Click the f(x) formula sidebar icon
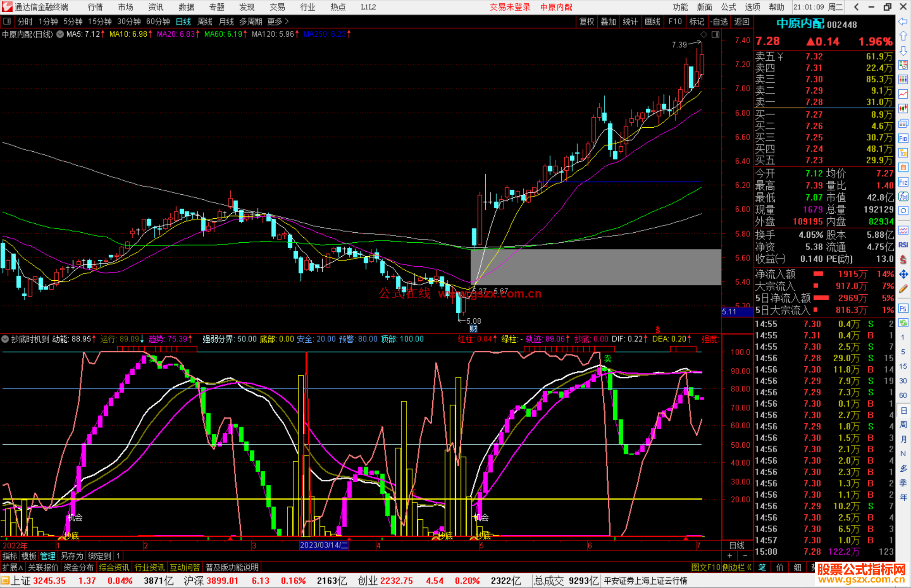The image size is (911, 588). pos(903,196)
